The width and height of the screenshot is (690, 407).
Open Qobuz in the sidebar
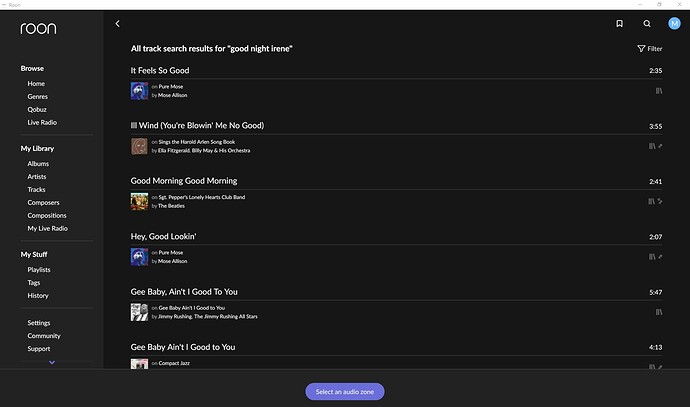coord(37,110)
